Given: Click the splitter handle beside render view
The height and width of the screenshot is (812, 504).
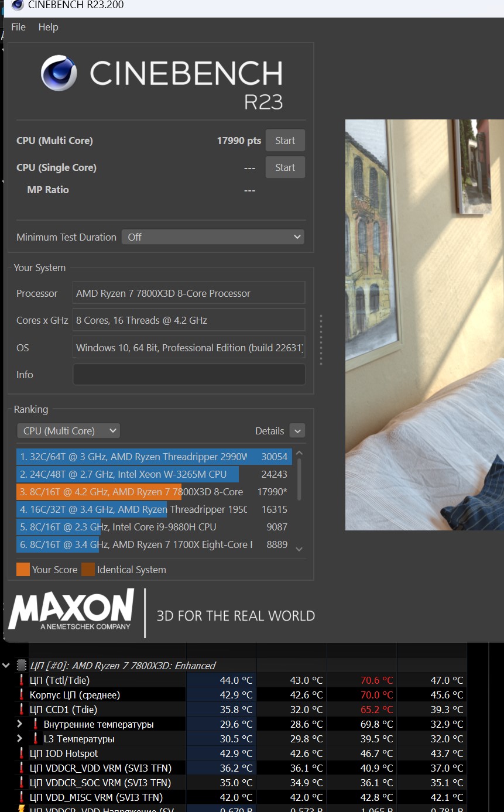Looking at the screenshot, I should 320,340.
